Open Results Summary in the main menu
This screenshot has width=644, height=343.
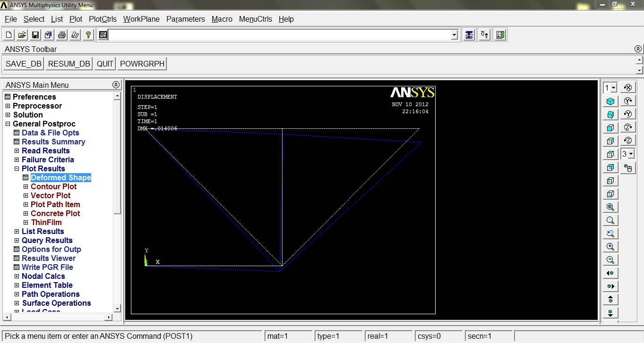click(53, 142)
